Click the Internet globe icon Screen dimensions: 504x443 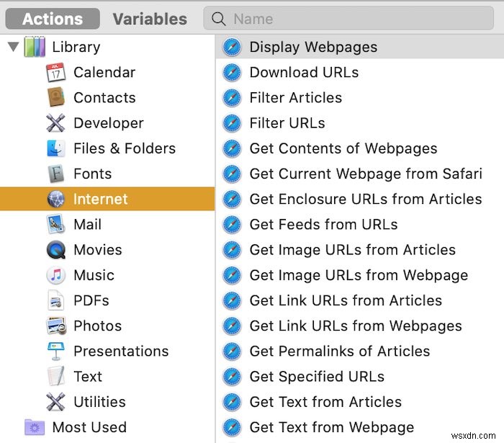click(x=56, y=199)
